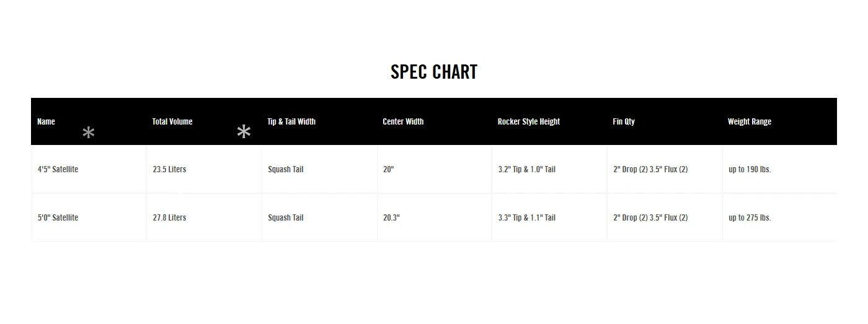Click the 3.2" Tip & 1.0" Tail cell
This screenshot has width=868, height=324.
point(527,169)
